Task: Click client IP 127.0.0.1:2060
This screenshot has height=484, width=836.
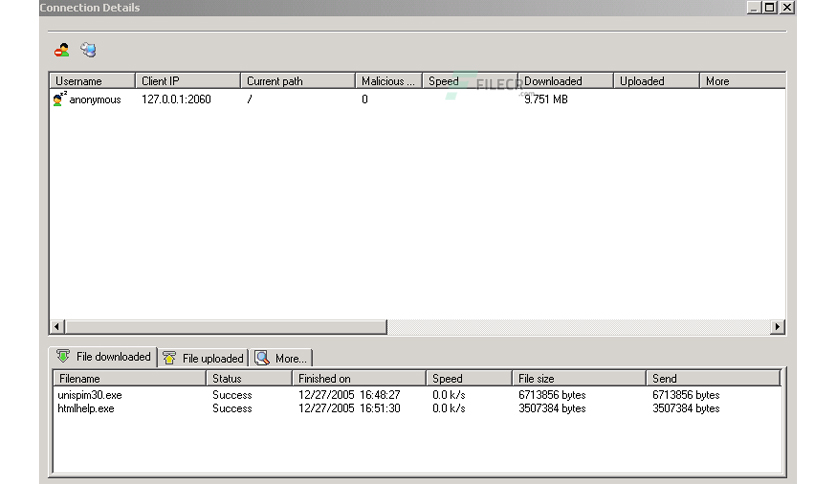Action: coord(176,99)
